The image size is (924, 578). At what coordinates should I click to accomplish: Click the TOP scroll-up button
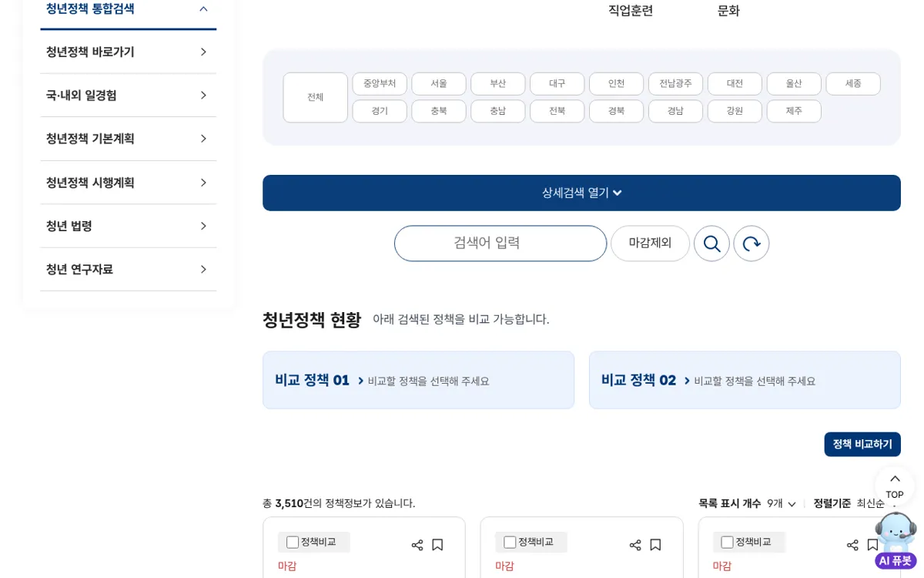point(895,486)
